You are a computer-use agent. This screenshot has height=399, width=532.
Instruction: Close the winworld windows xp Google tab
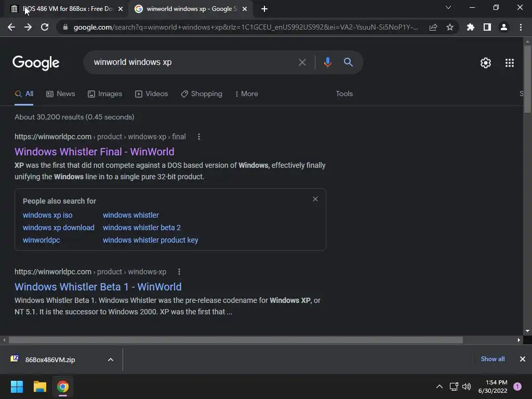tap(245, 9)
